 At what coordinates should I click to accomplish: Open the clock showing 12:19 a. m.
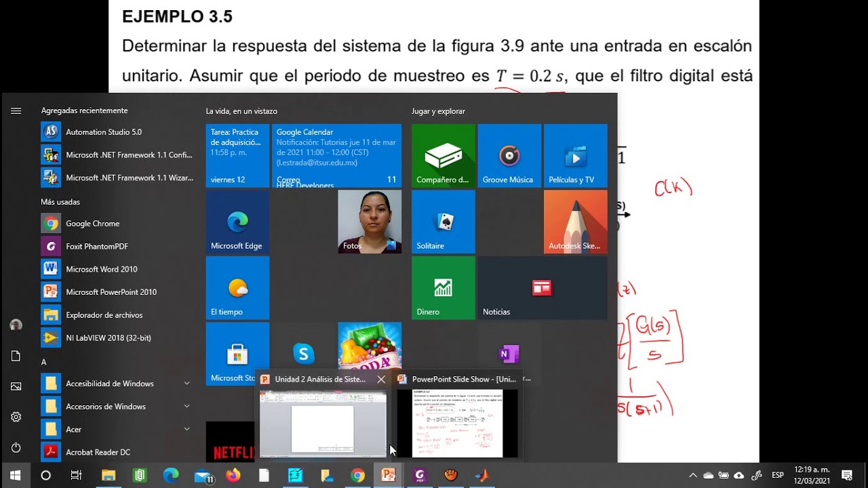coord(812,475)
